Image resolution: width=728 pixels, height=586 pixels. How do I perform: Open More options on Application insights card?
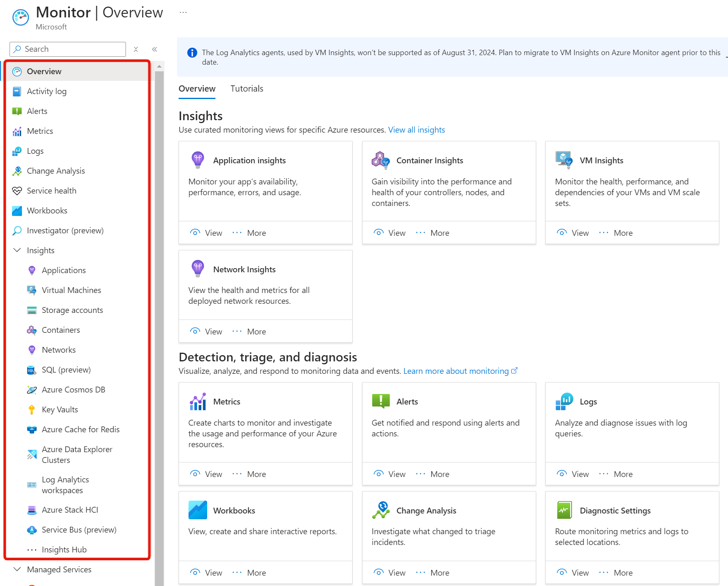tap(249, 233)
